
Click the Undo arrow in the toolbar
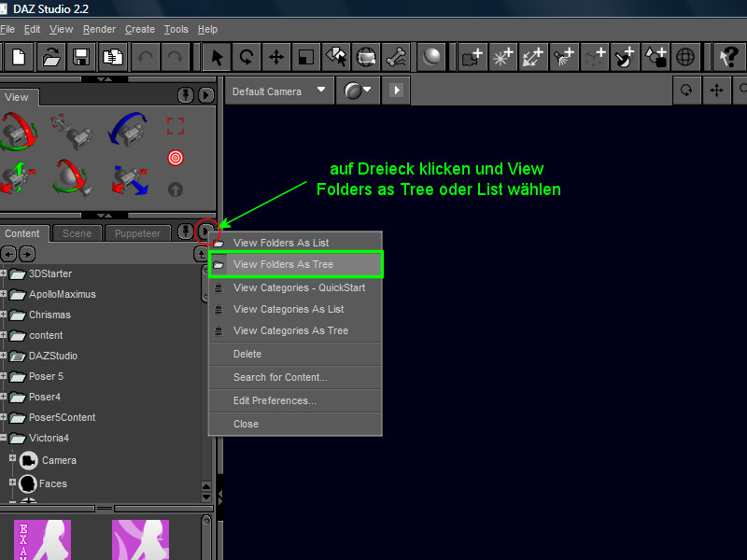145,57
